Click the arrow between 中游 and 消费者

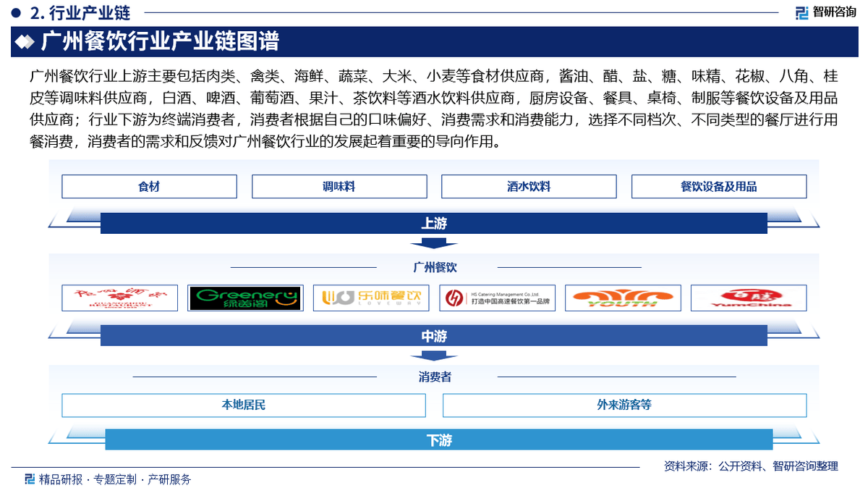coord(434,356)
